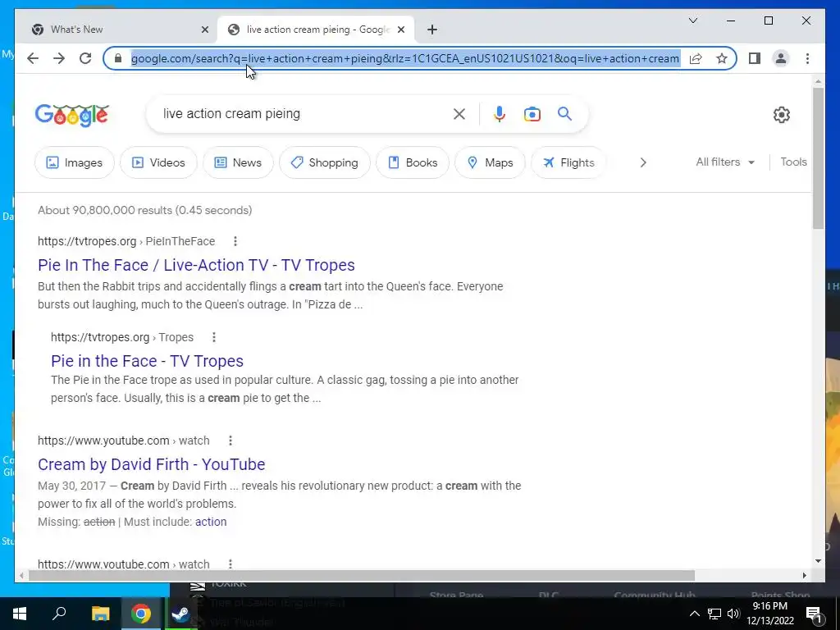Screen dimensions: 840x630
Task: Filter results by Videos
Action: click(x=158, y=162)
